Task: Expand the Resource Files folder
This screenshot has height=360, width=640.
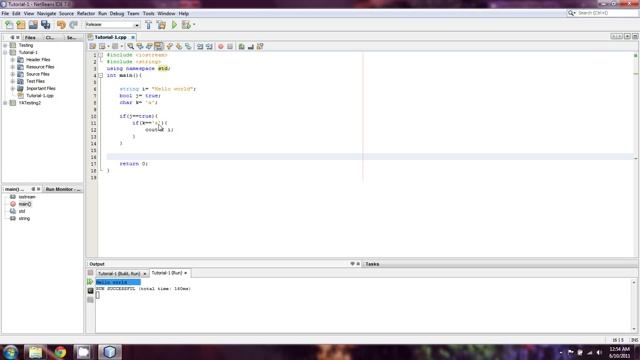Action: (13, 67)
